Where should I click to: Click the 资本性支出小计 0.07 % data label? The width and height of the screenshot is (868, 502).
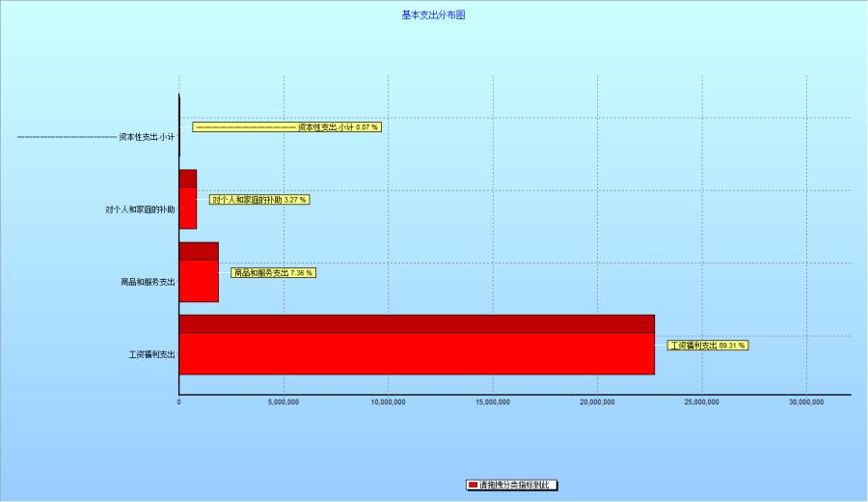pyautogui.click(x=286, y=126)
